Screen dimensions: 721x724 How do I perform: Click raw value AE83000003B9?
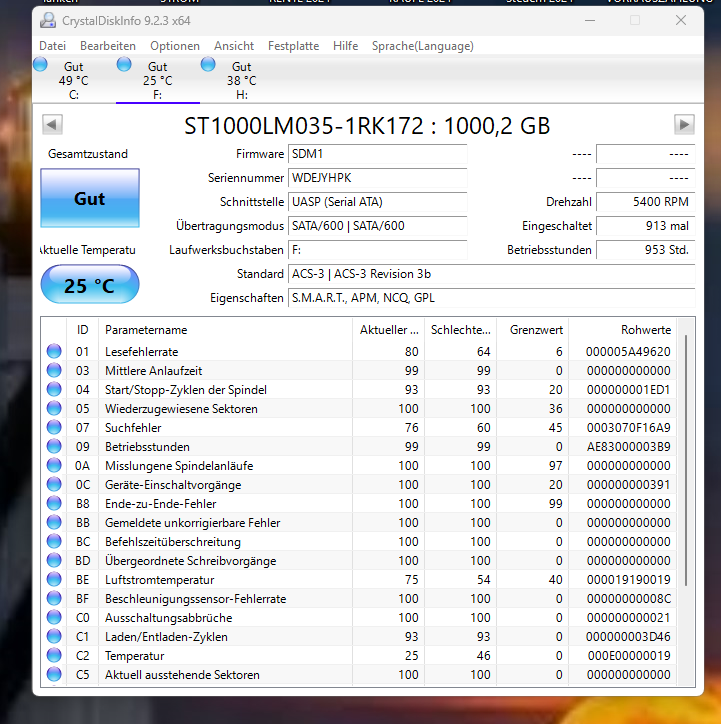(628, 446)
